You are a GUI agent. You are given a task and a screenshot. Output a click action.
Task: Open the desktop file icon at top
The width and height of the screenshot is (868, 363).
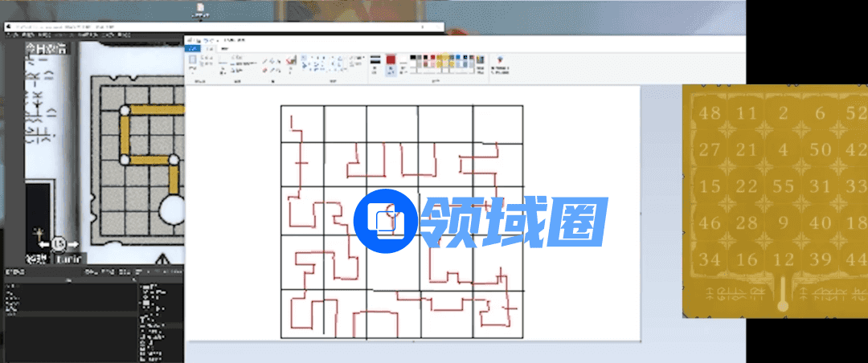[x=199, y=10]
